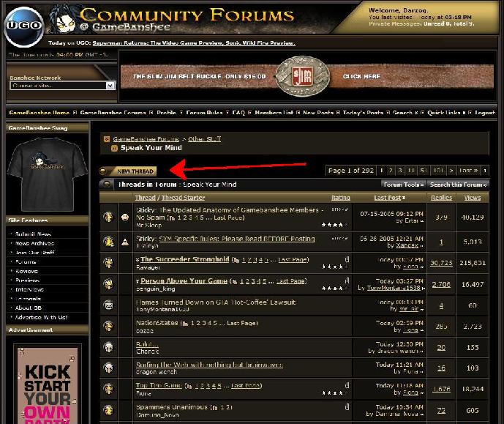The width and height of the screenshot is (504, 424).
Task: Go to GameBanshee Home
Action: (40, 113)
